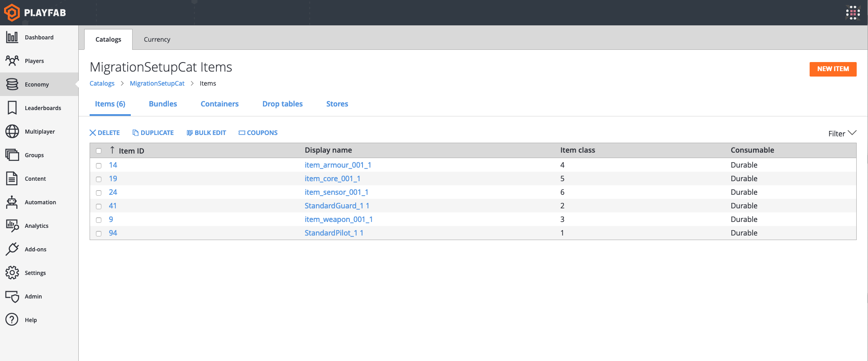
Task: Toggle the select-all header checkbox
Action: (99, 151)
